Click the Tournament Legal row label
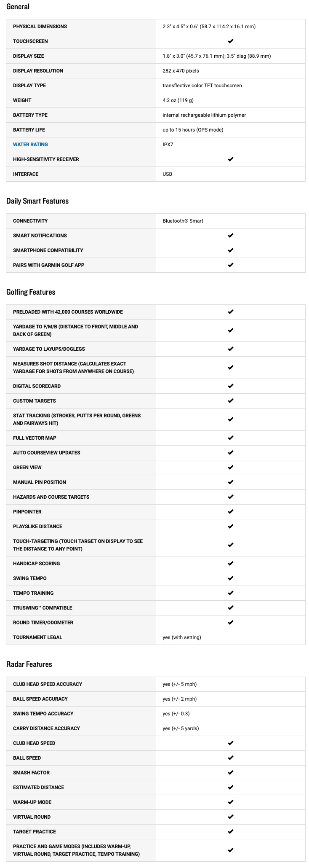This screenshot has width=309, height=868. pyautogui.click(x=37, y=637)
